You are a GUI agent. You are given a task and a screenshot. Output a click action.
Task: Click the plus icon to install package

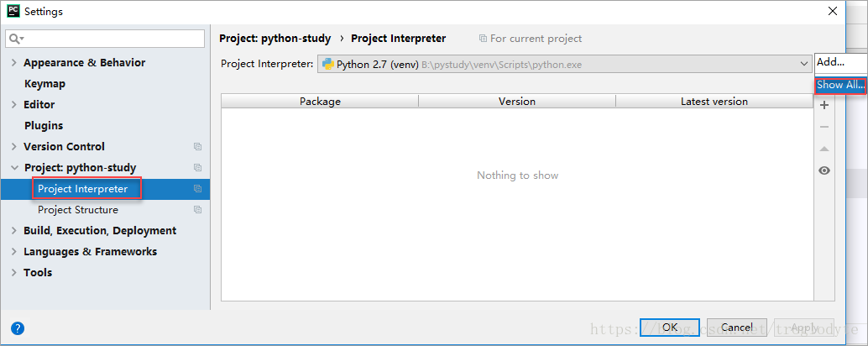(824, 105)
